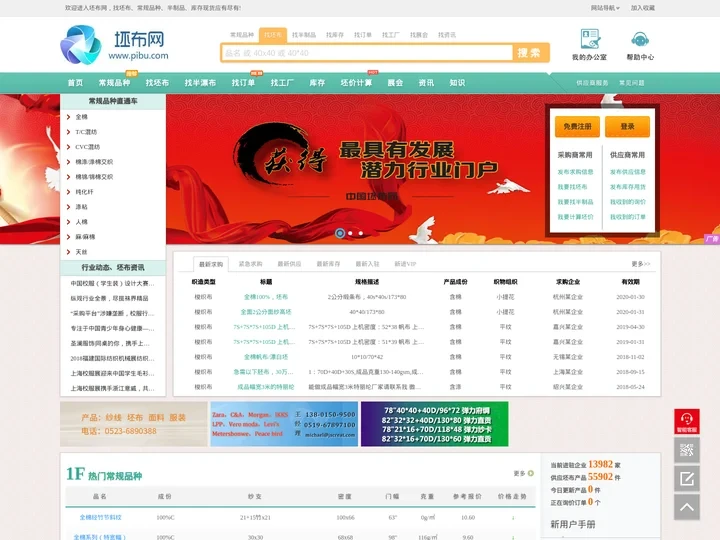Open listing 成品幅宽3米的特丽纶
This screenshot has height=540, width=720.
click(x=266, y=387)
